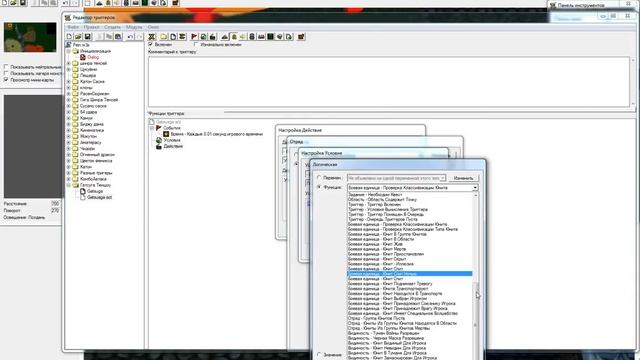This screenshot has width=640, height=360.
Task: Select the Dialog trigger icon in tree
Action: pyautogui.click(x=83, y=57)
